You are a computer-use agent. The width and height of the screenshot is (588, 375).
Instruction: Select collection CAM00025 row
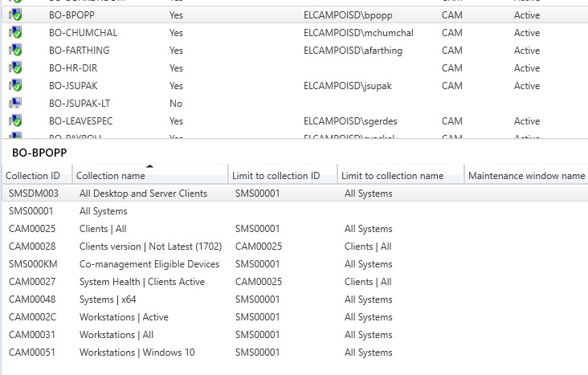point(295,228)
